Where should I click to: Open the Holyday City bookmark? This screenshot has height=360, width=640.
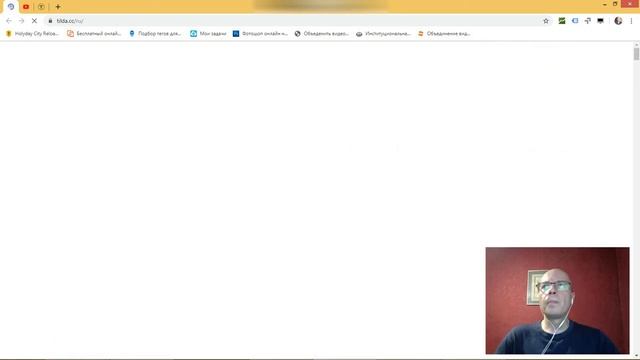pos(32,33)
